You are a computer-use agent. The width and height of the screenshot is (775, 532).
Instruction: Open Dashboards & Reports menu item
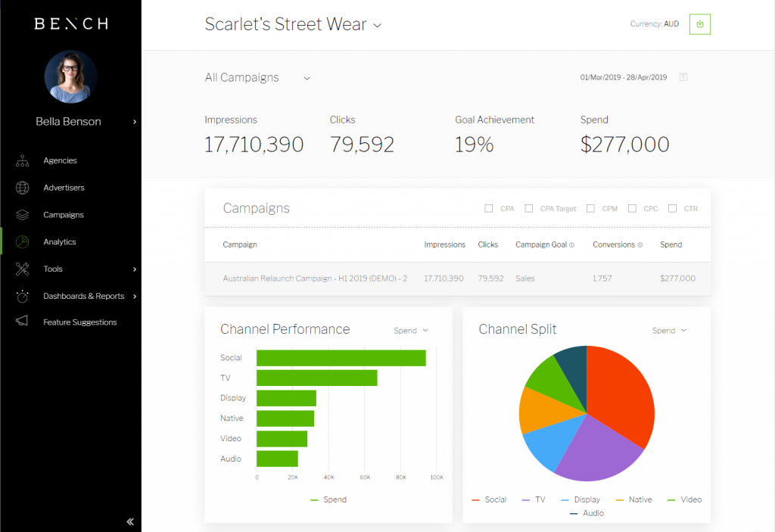(x=83, y=296)
